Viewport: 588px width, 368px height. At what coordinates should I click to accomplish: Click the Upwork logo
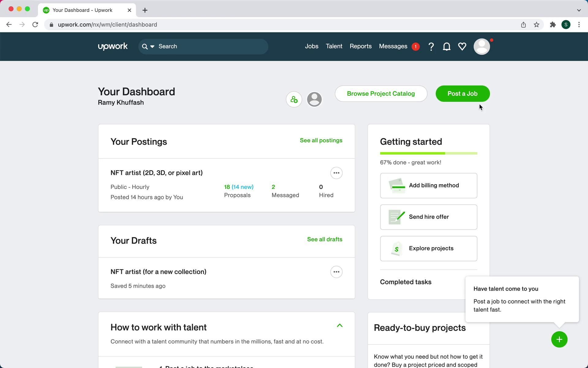pos(112,47)
